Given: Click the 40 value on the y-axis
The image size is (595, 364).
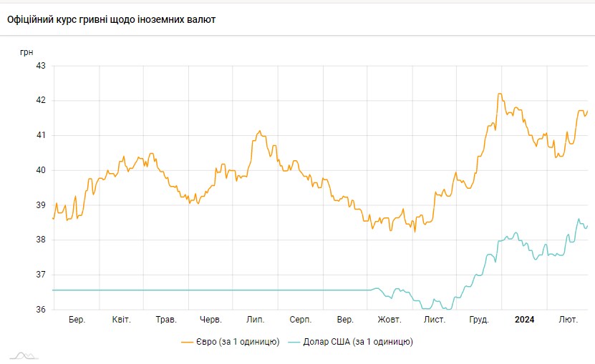Looking at the screenshot, I should coord(40,170).
